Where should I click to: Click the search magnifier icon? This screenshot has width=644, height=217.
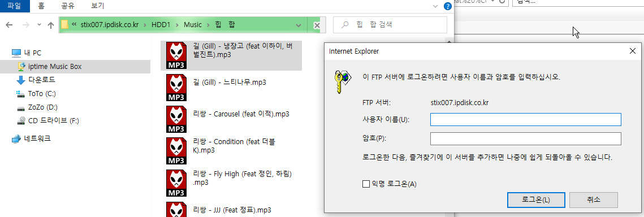345,25
